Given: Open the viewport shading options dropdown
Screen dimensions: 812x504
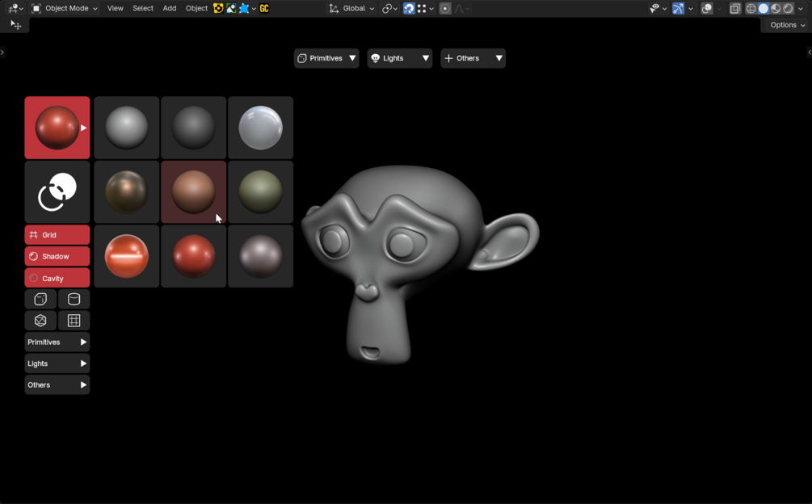Looking at the screenshot, I should point(800,9).
